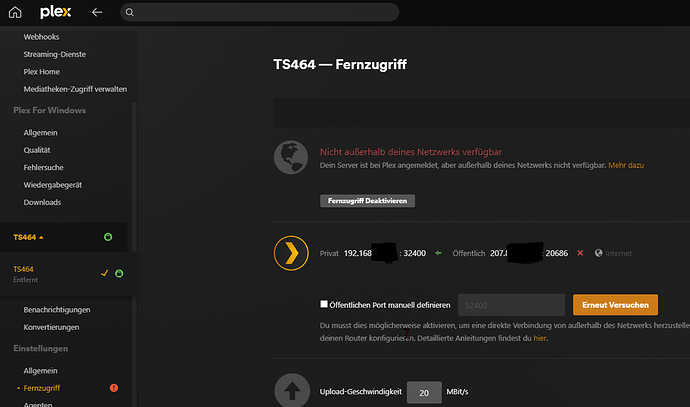
Task: Click the Plex For Windows section header
Action: tap(50, 110)
